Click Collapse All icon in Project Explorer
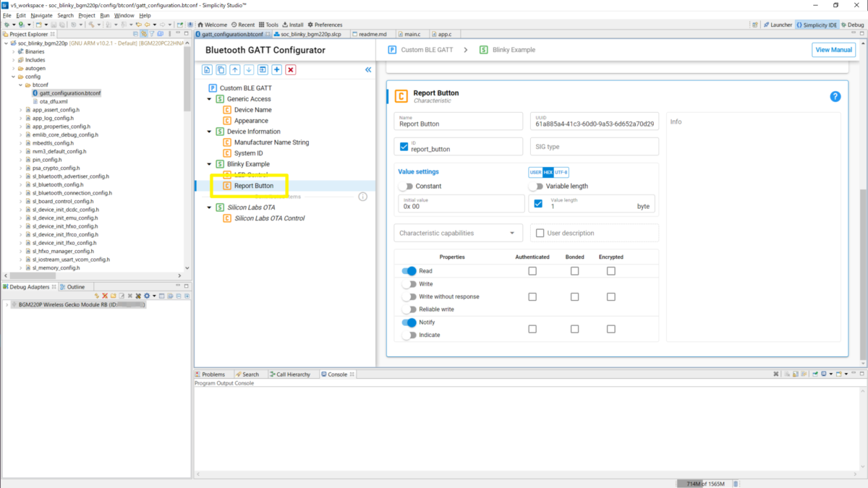Screen dimensions: 868x488 coord(136,34)
